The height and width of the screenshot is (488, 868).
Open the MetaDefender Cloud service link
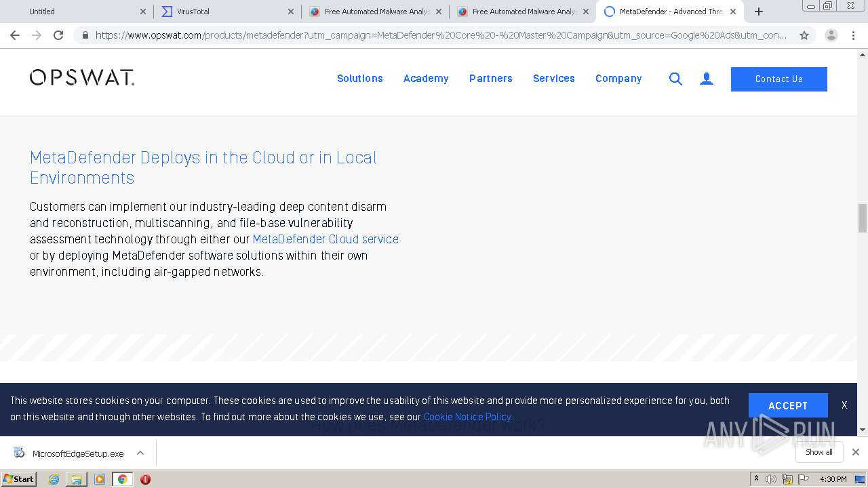(325, 239)
